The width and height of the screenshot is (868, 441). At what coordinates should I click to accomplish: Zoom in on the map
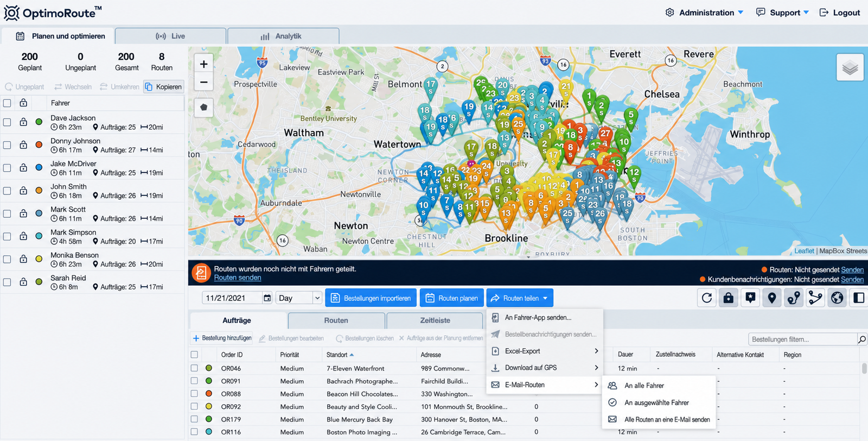click(x=203, y=64)
